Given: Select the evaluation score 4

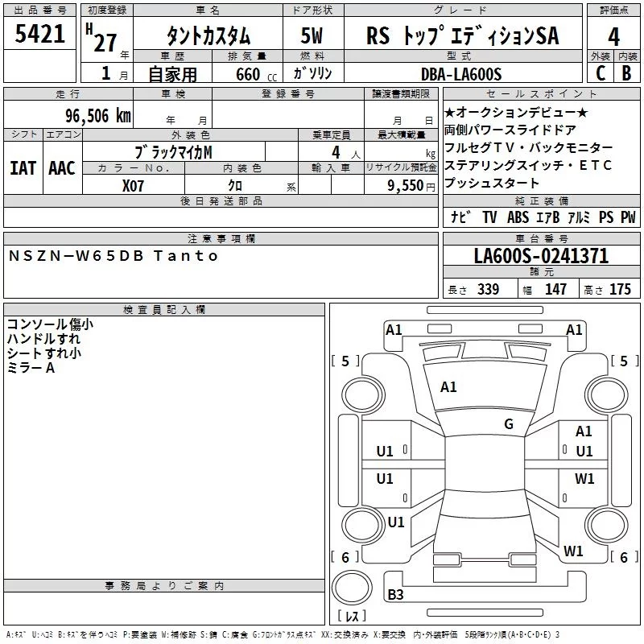Looking at the screenshot, I should coord(613,36).
